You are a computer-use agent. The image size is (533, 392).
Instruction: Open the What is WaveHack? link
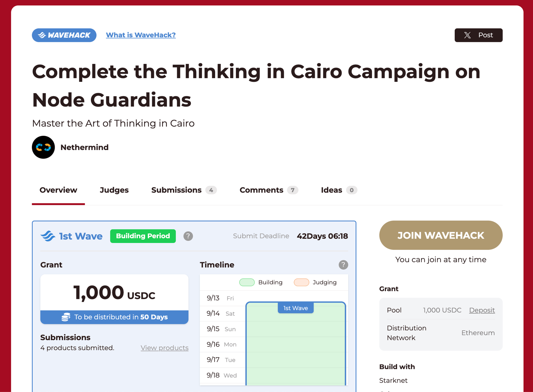tap(141, 35)
